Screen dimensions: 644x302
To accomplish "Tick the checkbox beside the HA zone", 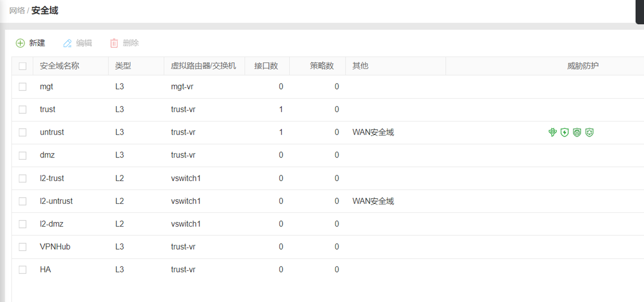I will [x=22, y=269].
